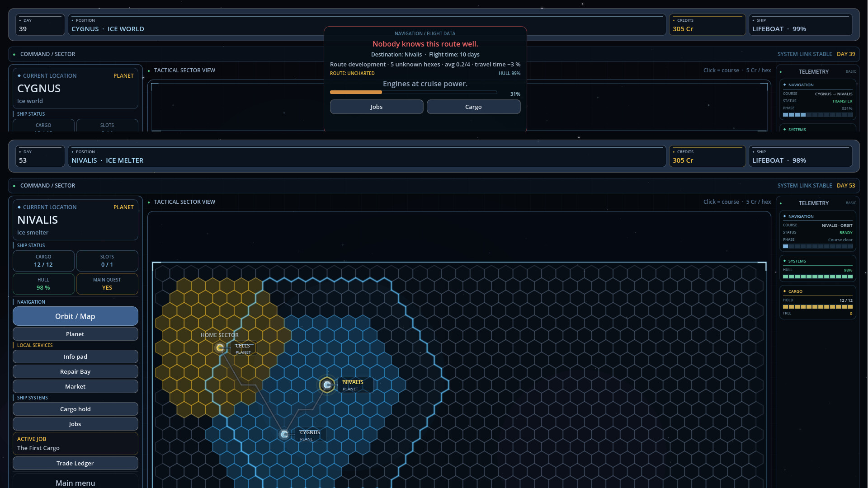Open the Market

click(x=75, y=386)
